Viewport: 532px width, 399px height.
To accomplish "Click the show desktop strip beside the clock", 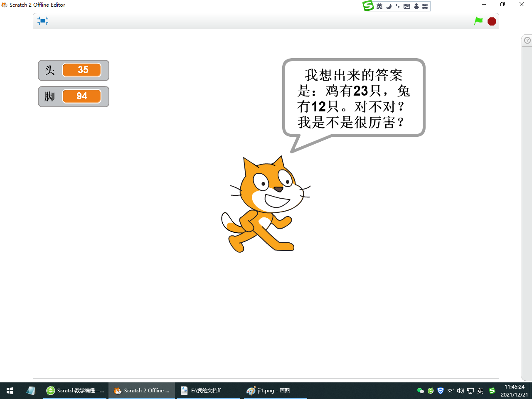I will click(x=531, y=391).
